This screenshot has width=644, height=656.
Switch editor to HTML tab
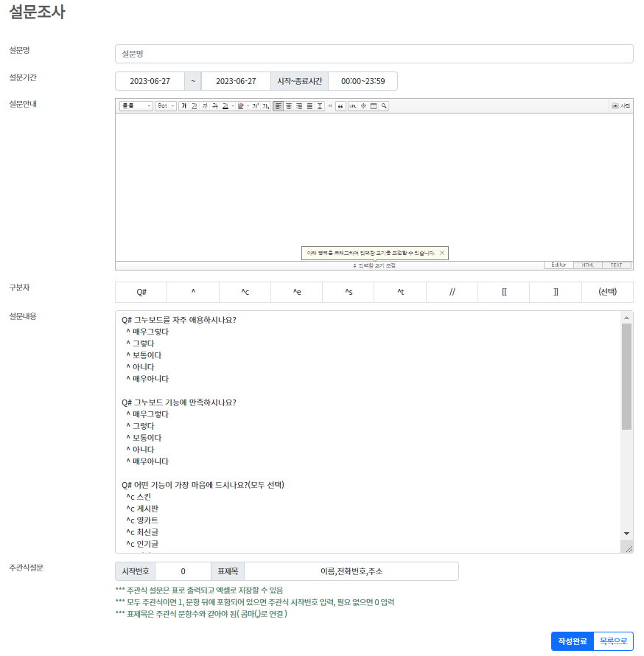coord(587,265)
